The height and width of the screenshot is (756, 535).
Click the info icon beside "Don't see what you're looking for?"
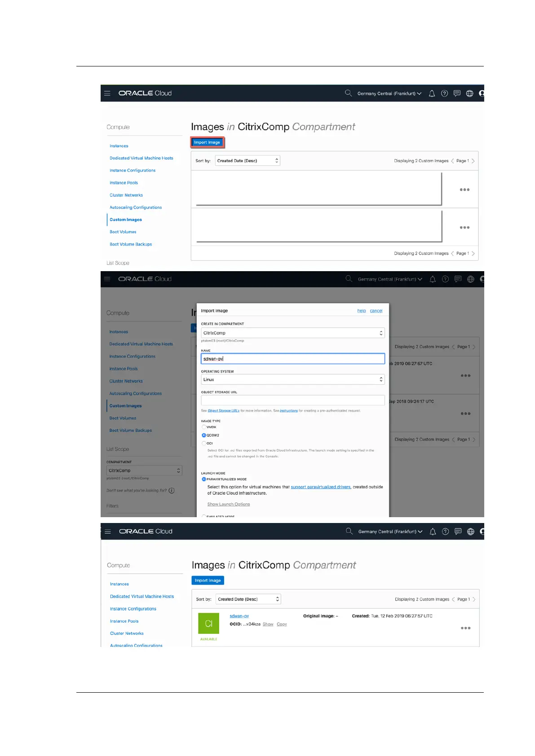click(x=172, y=491)
